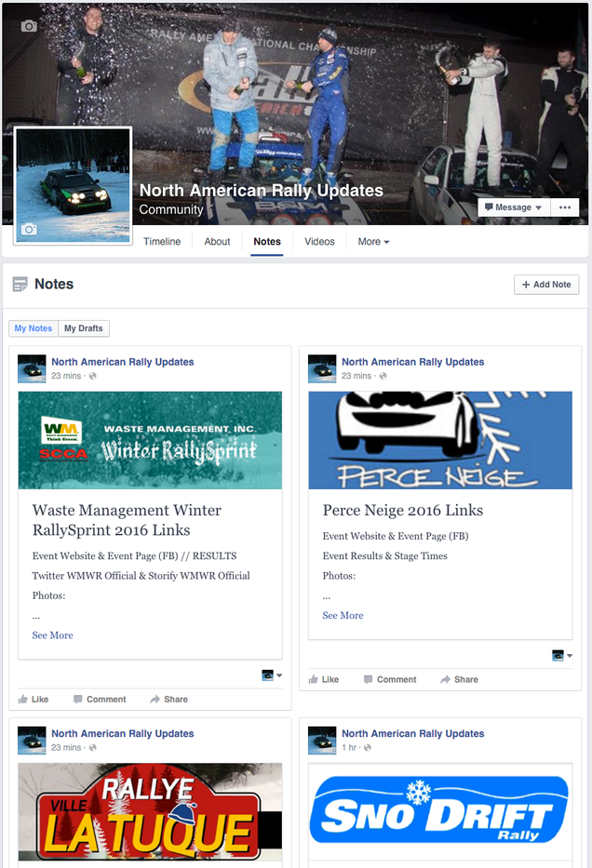This screenshot has width=592, height=868.
Task: Open the Message button dropdown
Action: pyautogui.click(x=514, y=207)
